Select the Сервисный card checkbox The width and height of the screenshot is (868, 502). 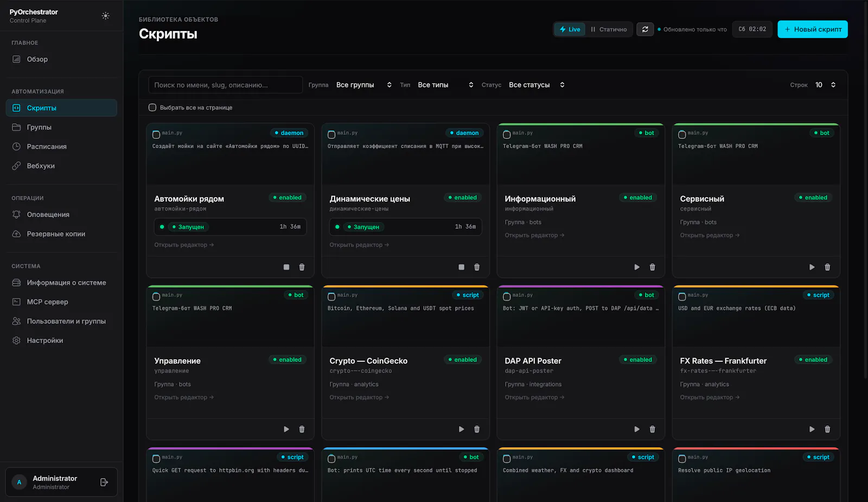(682, 135)
